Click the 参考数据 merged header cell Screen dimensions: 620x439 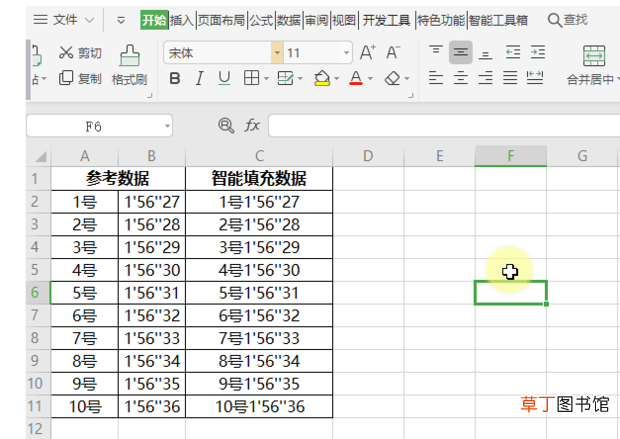[x=118, y=179]
